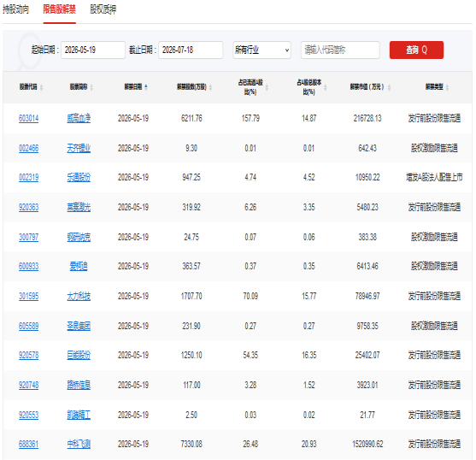The image size is (476, 460).
Task: Select unlock shares value 7330.08
Action: (x=191, y=445)
